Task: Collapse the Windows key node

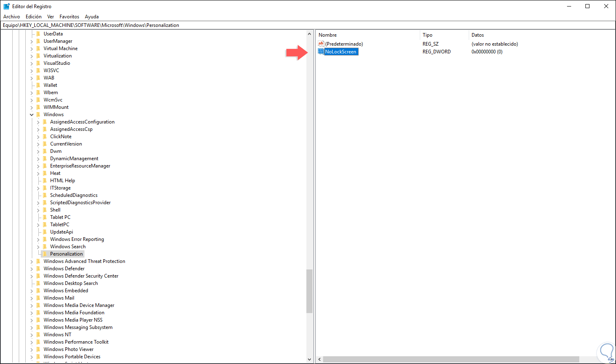Action: pos(32,115)
